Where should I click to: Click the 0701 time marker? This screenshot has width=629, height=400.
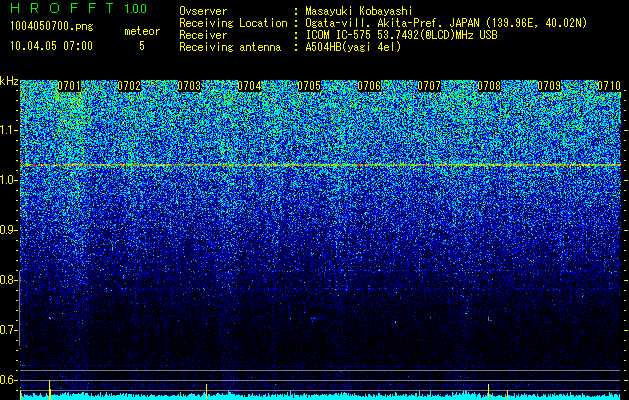pyautogui.click(x=69, y=86)
